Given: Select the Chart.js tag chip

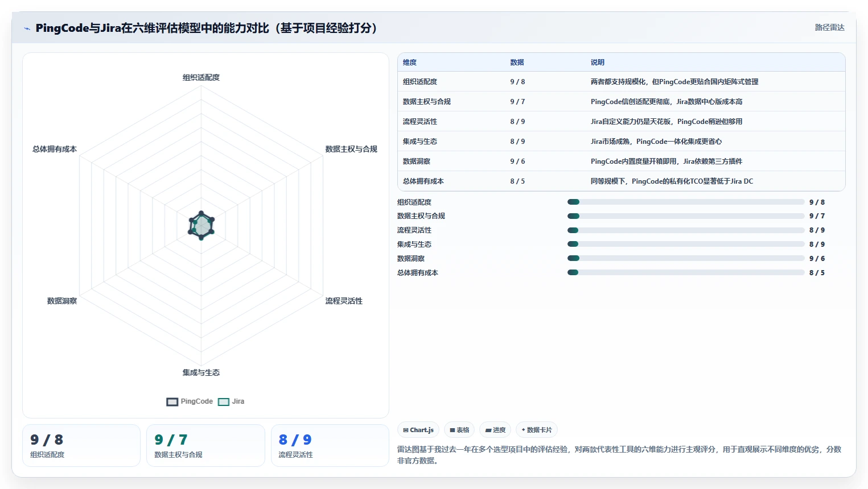Looking at the screenshot, I should click(418, 430).
